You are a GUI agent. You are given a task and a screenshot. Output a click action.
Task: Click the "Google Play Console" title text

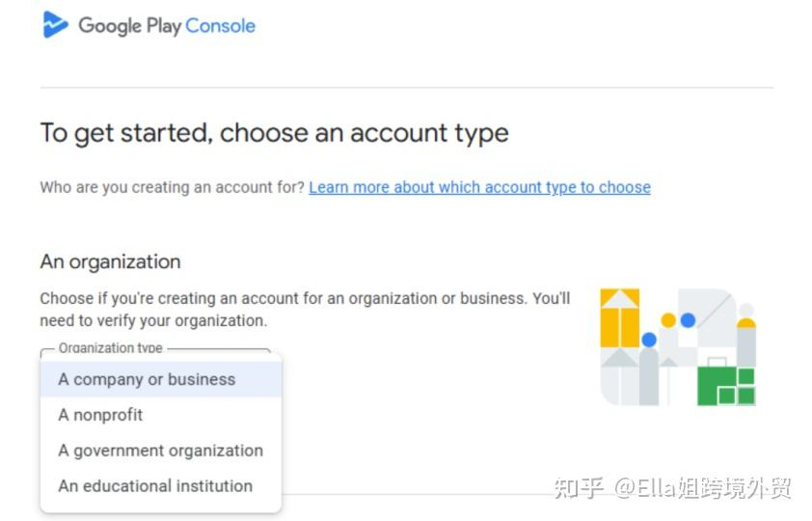click(x=167, y=26)
